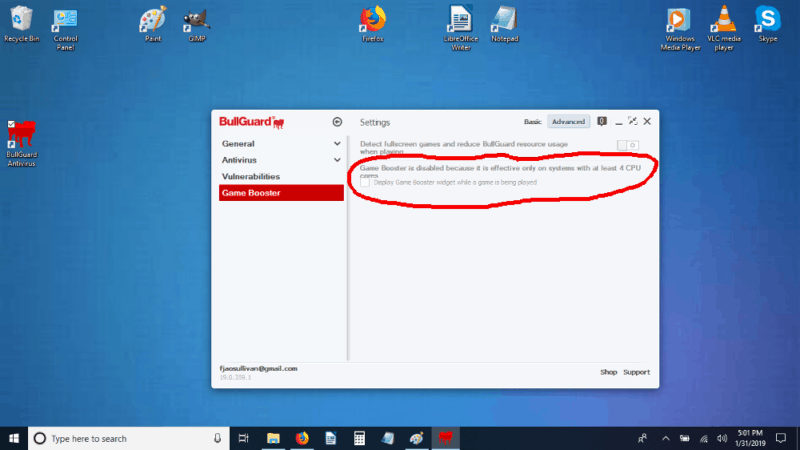Viewport: 800px width, 450px height.
Task: Select the LibreOffice Writer desktop icon
Action: pos(461,29)
